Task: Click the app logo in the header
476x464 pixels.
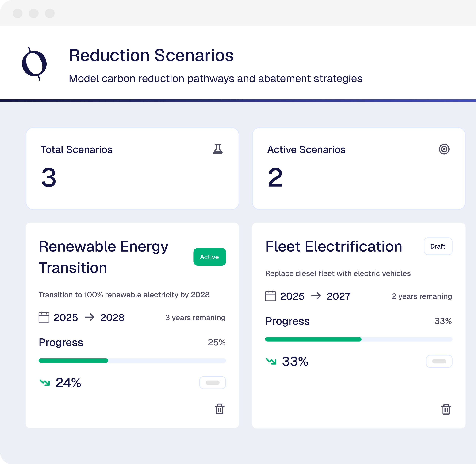Action: point(34,64)
